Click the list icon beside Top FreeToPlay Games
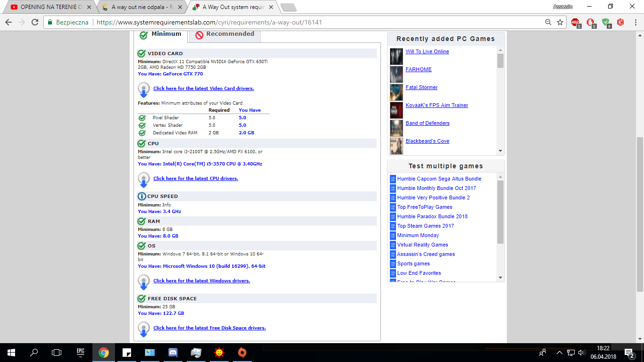This screenshot has width=644, height=362. (x=393, y=207)
